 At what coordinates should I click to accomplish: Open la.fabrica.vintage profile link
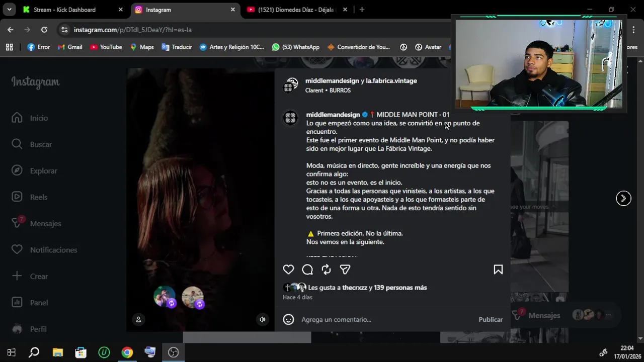click(391, 80)
